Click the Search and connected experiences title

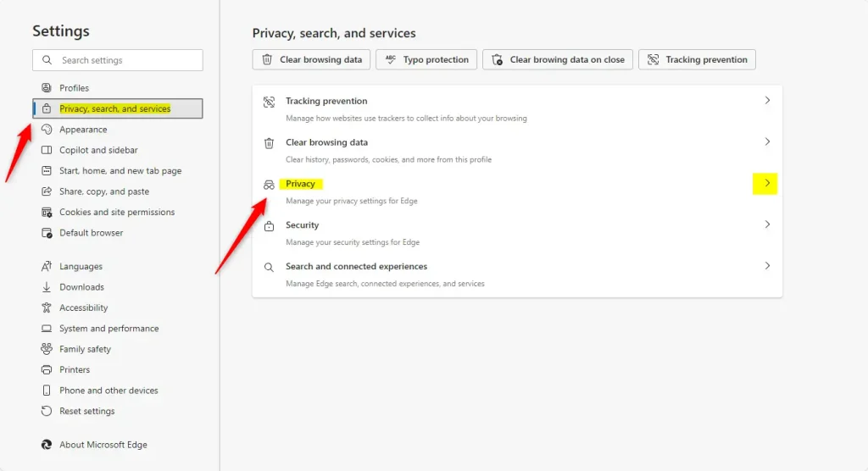coord(357,266)
